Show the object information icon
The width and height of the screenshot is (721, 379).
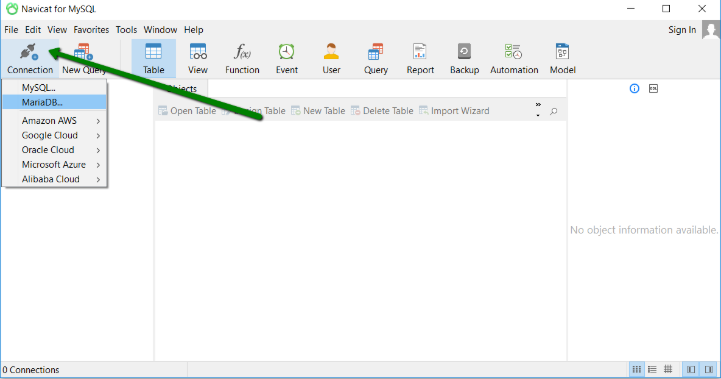634,88
